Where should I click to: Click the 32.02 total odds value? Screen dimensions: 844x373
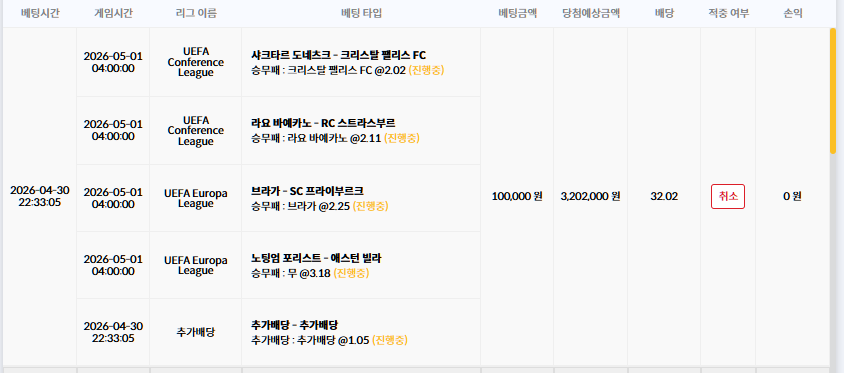click(x=664, y=196)
